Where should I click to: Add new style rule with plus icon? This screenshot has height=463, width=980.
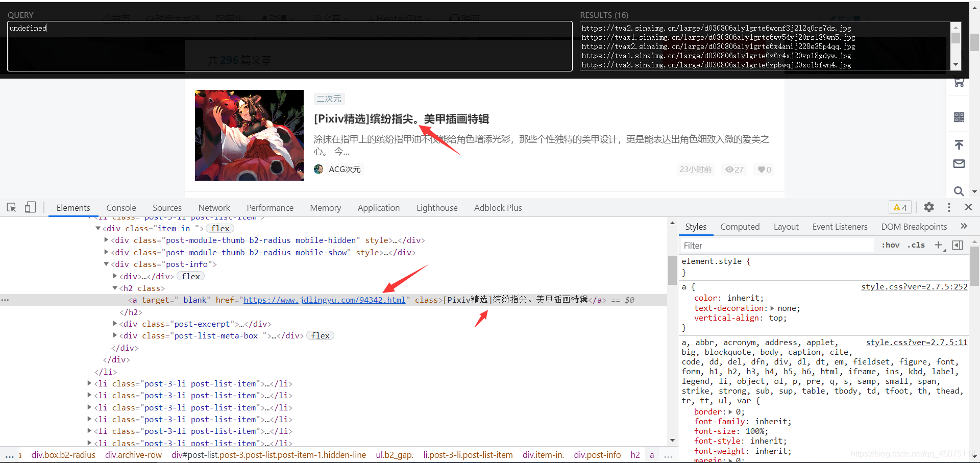(x=939, y=245)
